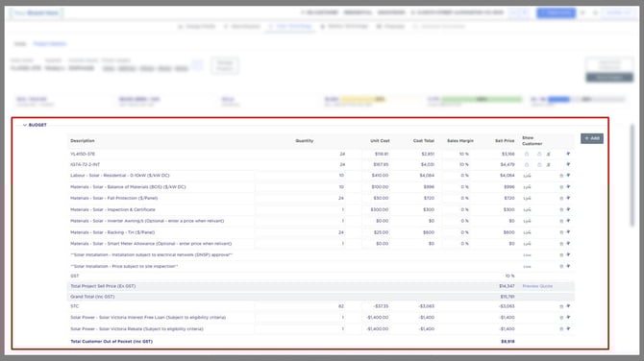Click the blue progress bar above the budget
Viewport: 644px width, 361px height.
(559, 99)
